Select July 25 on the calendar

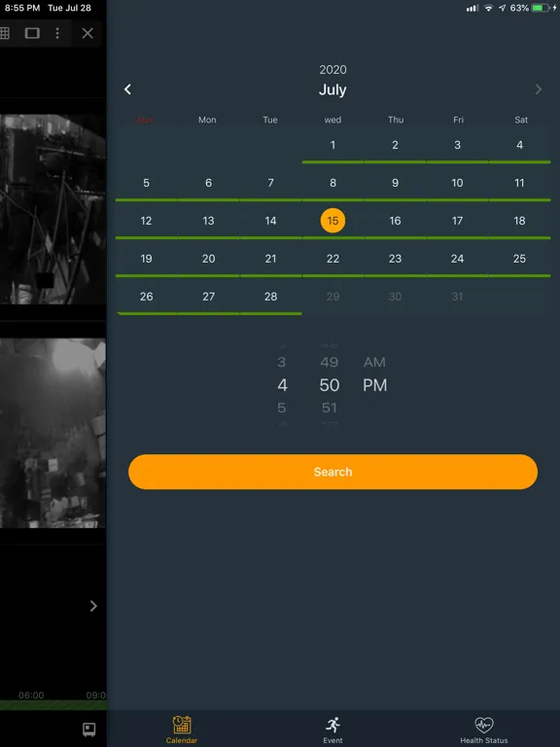(x=519, y=259)
